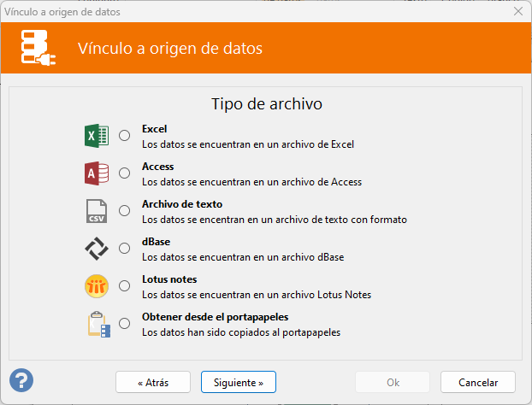Choose the Lotus notes radio button
The height and width of the screenshot is (405, 532).
(x=125, y=285)
